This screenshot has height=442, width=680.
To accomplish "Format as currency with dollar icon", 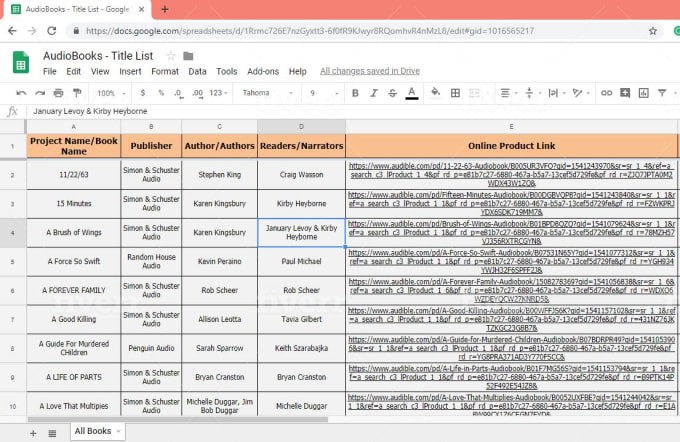I will click(x=143, y=93).
